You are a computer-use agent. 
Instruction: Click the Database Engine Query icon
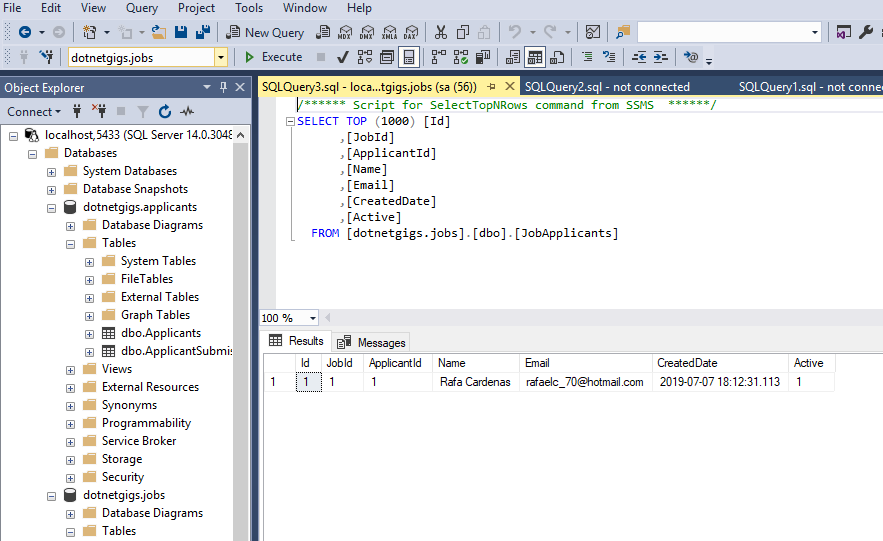323,32
